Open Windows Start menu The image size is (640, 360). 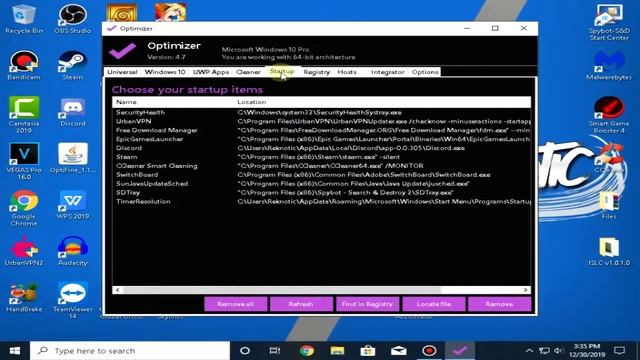click(15, 351)
